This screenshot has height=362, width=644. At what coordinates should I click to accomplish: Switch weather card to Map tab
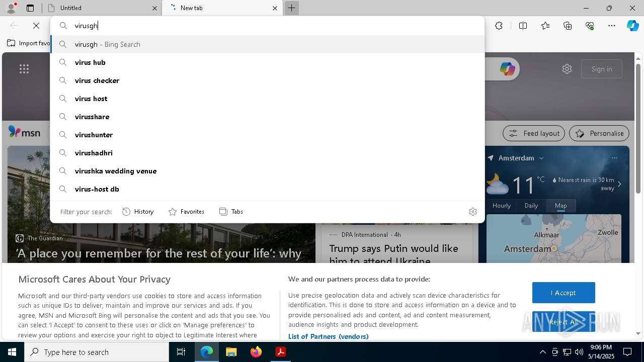[560, 205]
